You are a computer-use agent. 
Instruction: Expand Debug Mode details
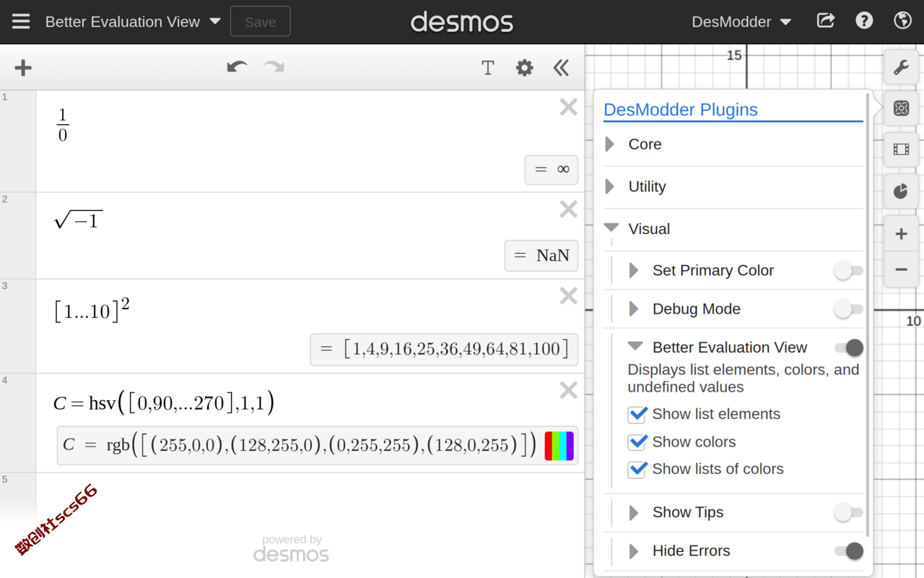[x=634, y=309]
